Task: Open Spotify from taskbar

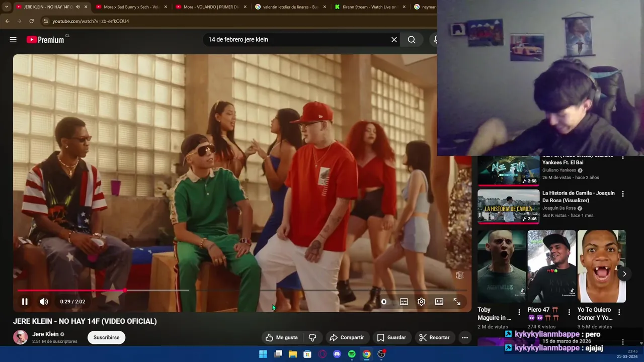Action: (352, 354)
